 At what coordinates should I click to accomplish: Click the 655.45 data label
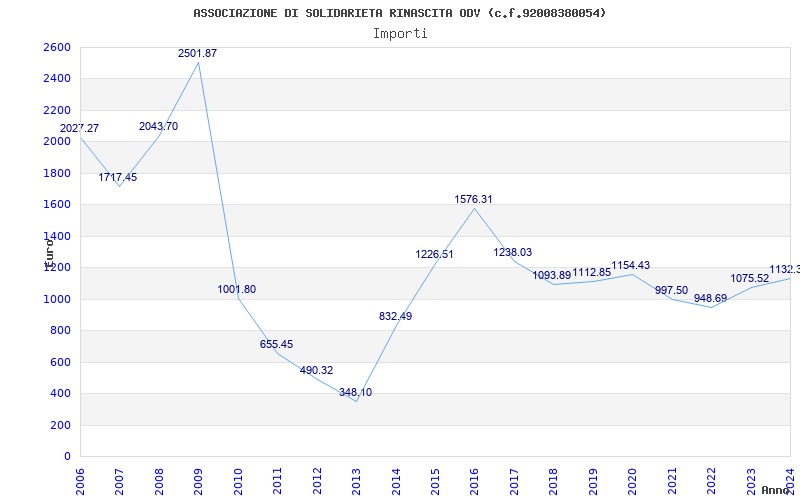coord(277,344)
